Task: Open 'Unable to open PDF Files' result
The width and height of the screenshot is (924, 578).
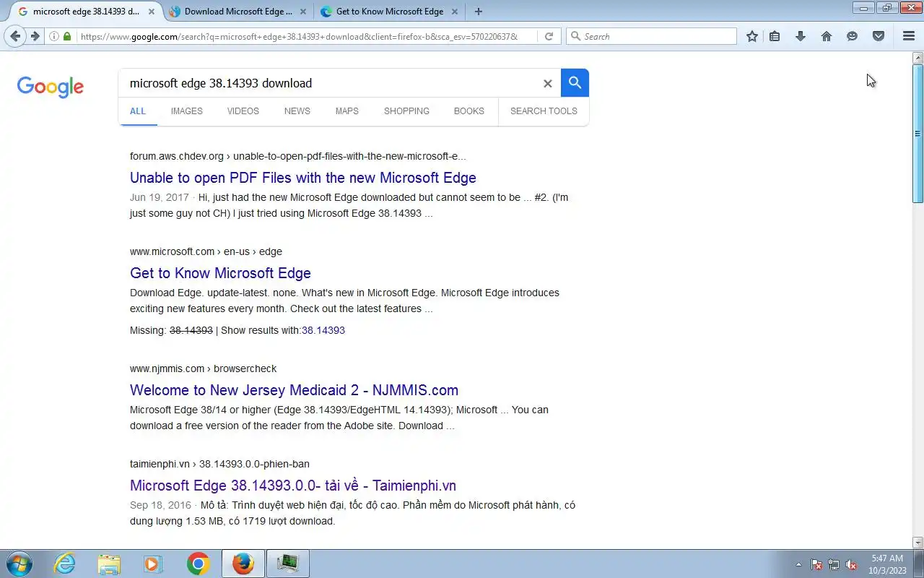Action: (303, 178)
